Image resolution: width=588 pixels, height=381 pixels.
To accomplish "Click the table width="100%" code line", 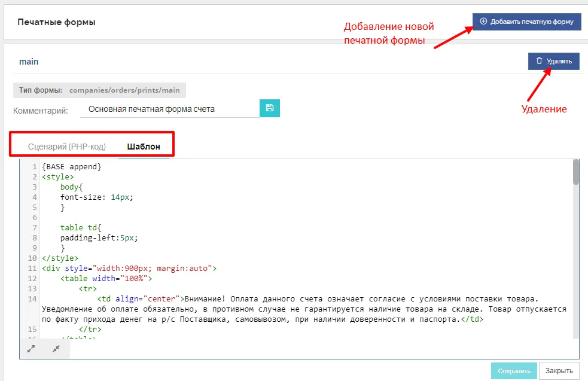I will 106,278.
